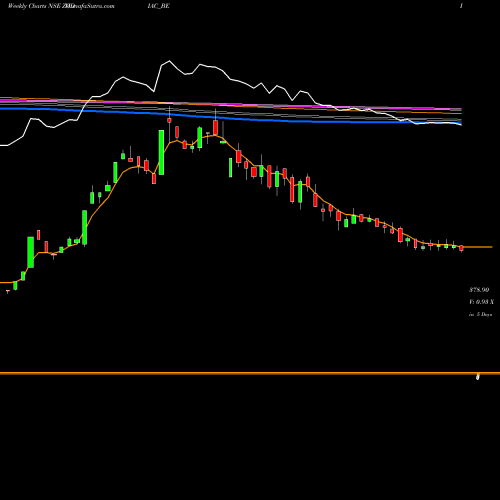Viewport: 500px width, 500px height.
Task: Select the last red candlestick on the chart
Action: coord(462,248)
